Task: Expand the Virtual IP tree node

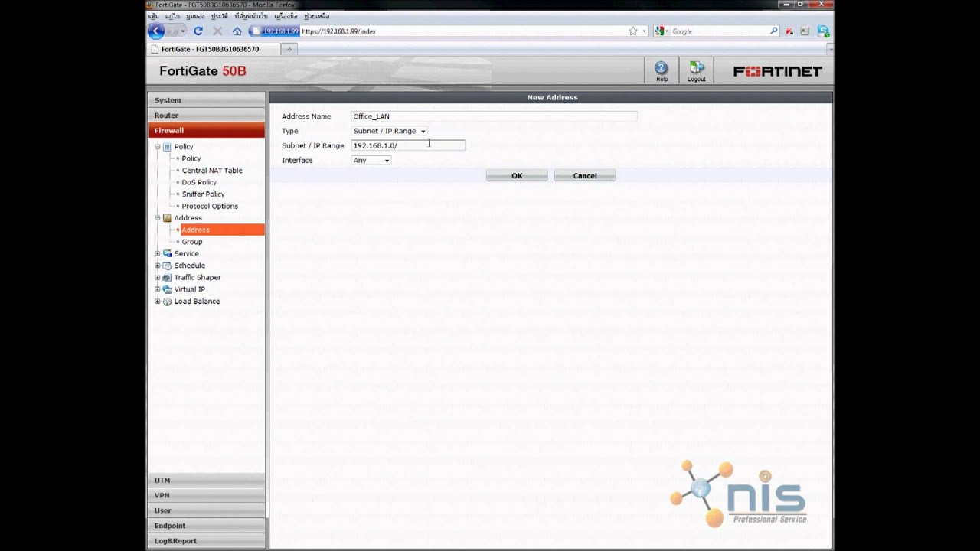Action: click(158, 289)
